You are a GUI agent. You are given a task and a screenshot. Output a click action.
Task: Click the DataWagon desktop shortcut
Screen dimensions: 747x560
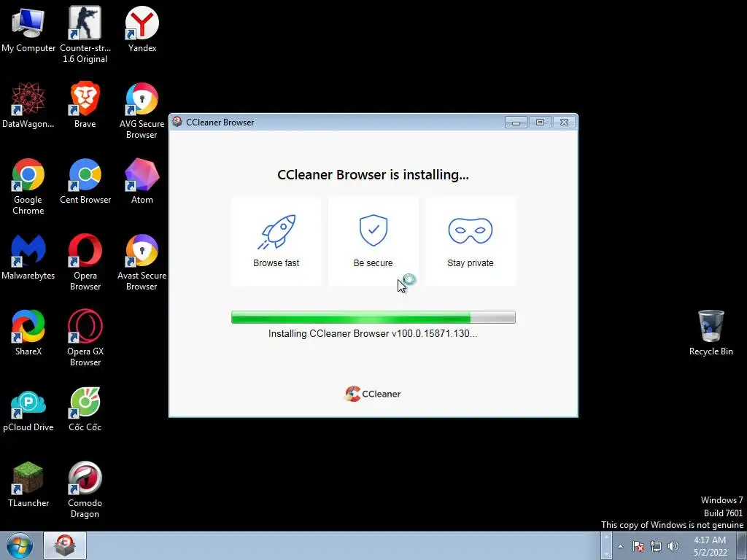click(x=28, y=105)
